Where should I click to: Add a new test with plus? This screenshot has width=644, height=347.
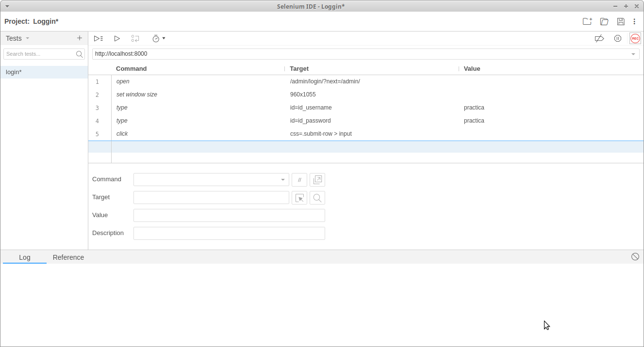click(80, 38)
